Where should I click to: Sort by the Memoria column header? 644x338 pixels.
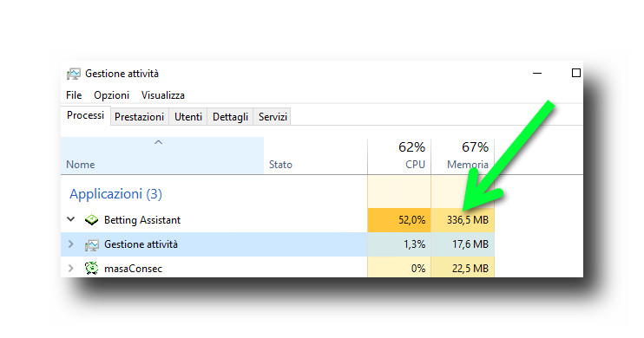point(463,155)
